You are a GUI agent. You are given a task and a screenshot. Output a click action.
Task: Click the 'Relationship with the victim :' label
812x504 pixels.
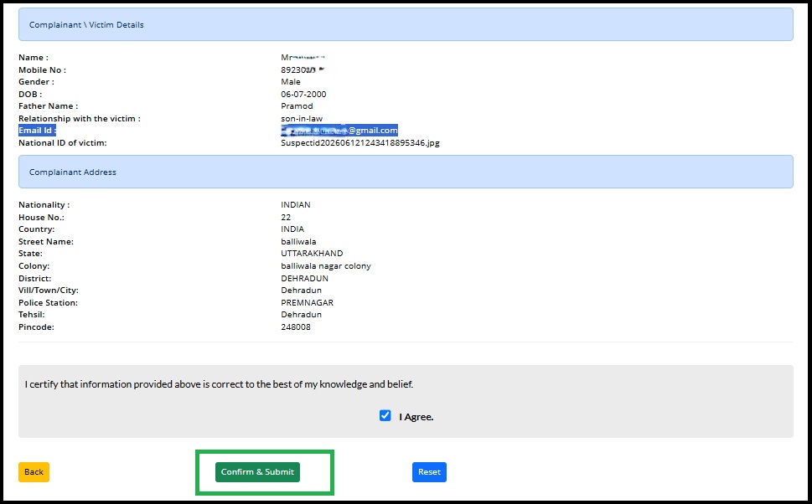[80, 119]
